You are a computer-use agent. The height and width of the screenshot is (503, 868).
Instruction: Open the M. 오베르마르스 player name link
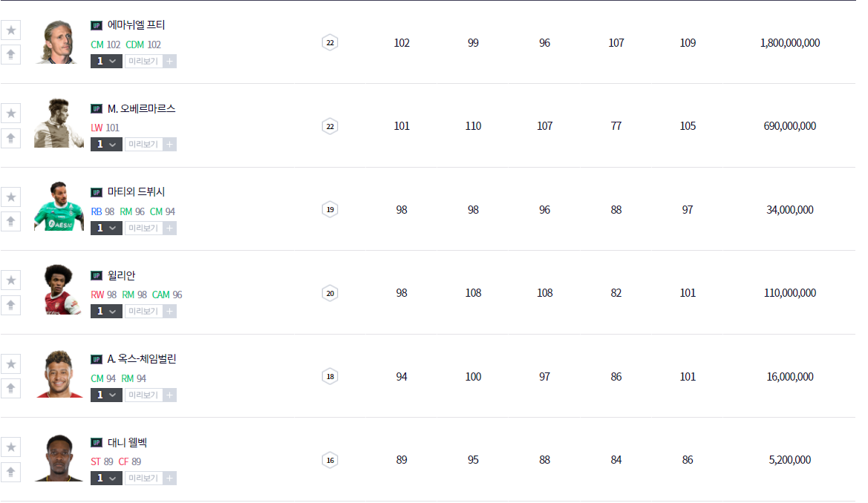tap(141, 108)
